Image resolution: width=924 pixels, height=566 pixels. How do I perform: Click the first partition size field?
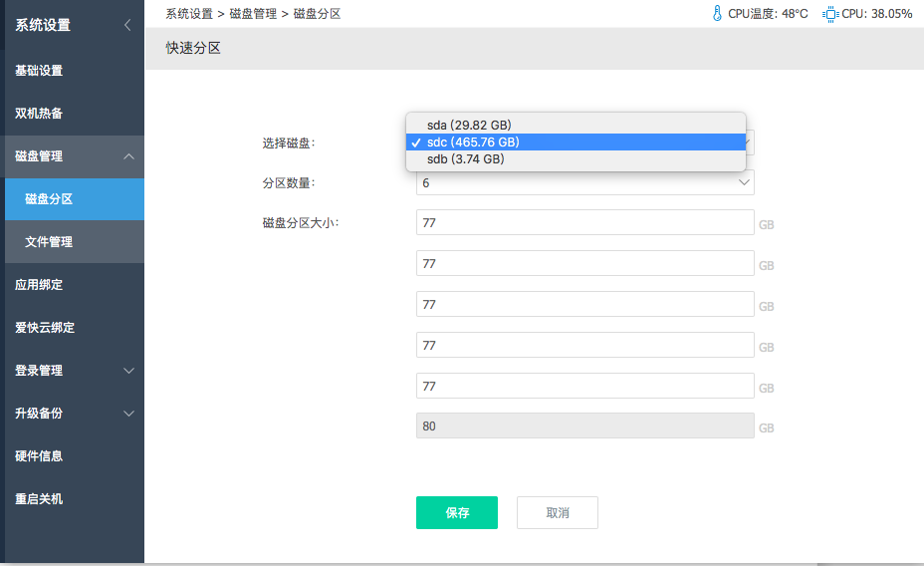[585, 223]
